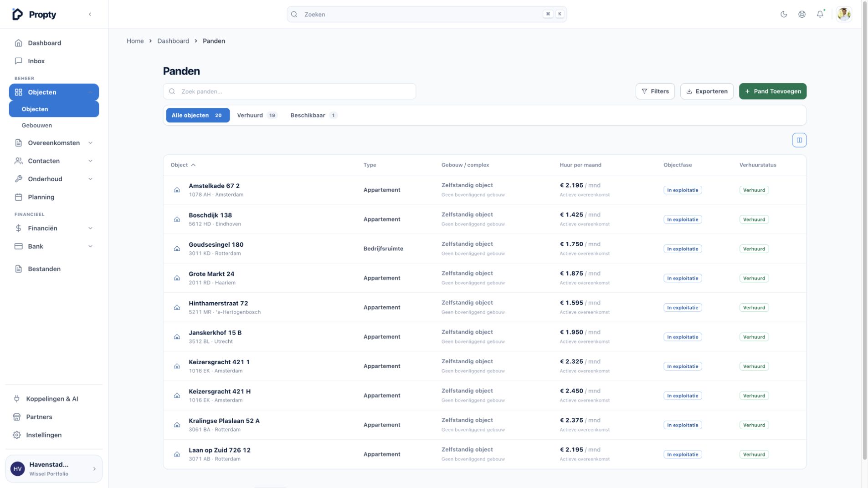This screenshot has width=868, height=488.
Task: Expand Overeenkomsten menu
Action: pyautogui.click(x=54, y=143)
